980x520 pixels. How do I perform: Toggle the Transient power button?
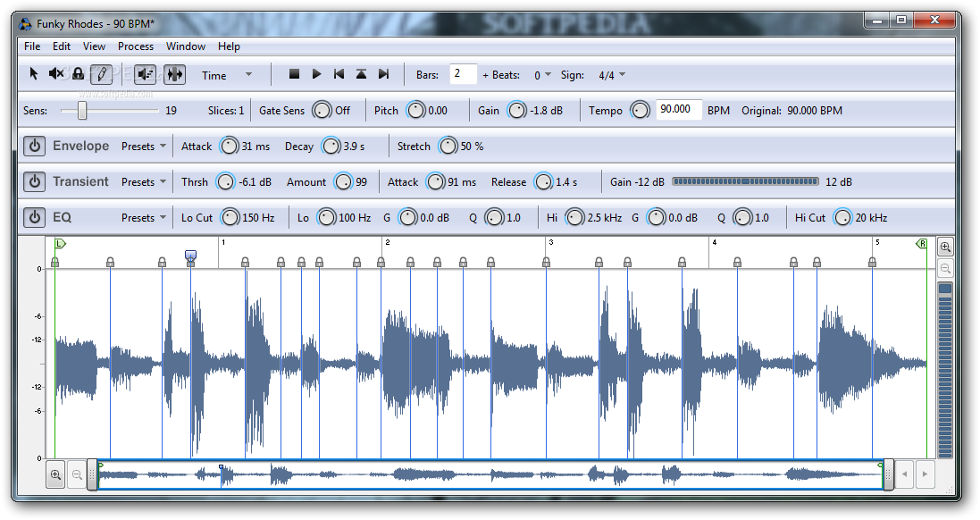tap(34, 182)
